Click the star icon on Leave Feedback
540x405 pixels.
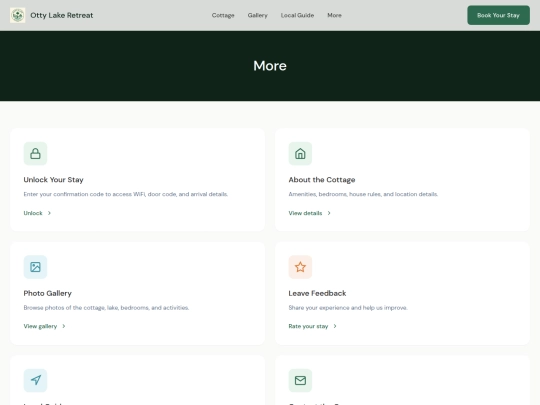click(x=300, y=267)
